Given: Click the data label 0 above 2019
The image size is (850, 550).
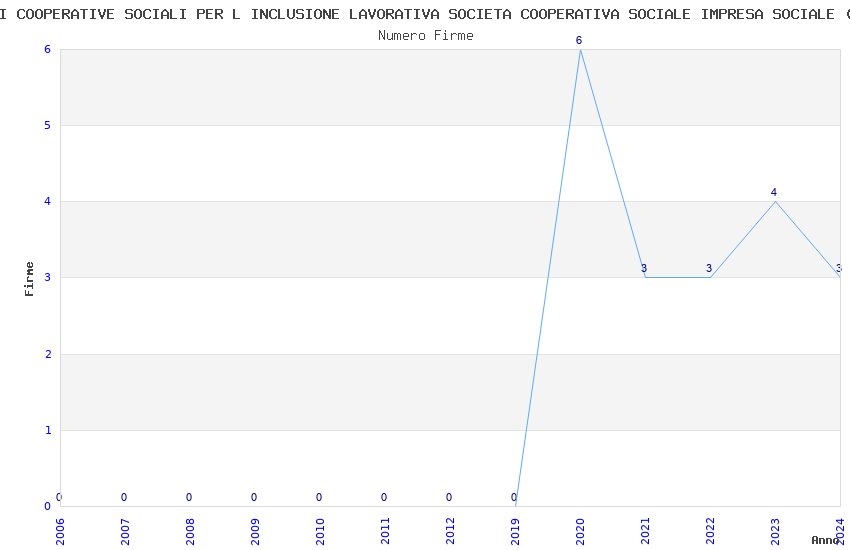Looking at the screenshot, I should click(514, 497).
